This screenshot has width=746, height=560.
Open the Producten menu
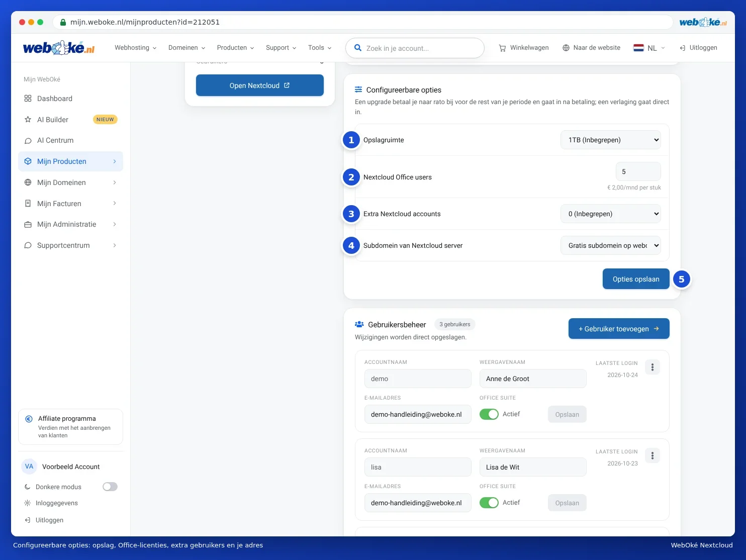pos(236,48)
